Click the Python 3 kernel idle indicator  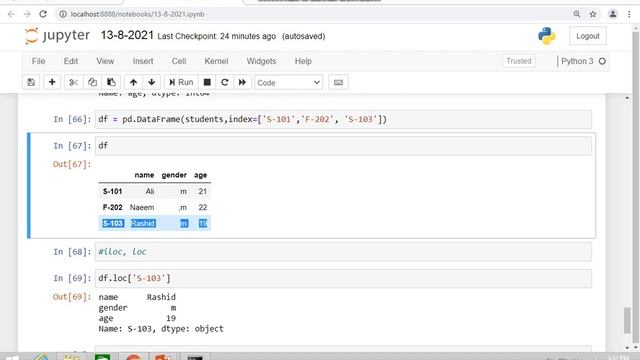click(602, 61)
